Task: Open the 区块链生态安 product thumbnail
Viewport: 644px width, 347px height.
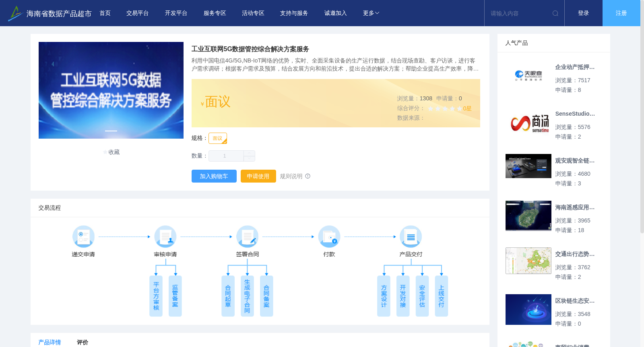Action: click(x=528, y=310)
